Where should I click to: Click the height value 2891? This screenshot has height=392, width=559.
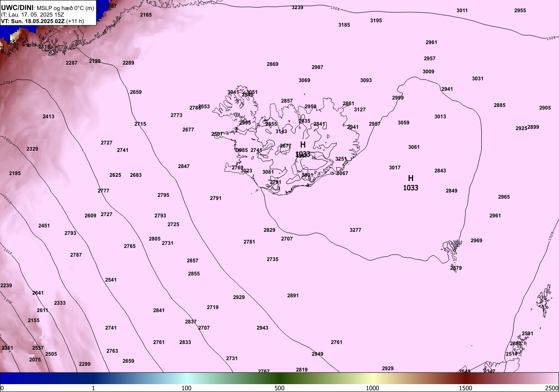293,296
